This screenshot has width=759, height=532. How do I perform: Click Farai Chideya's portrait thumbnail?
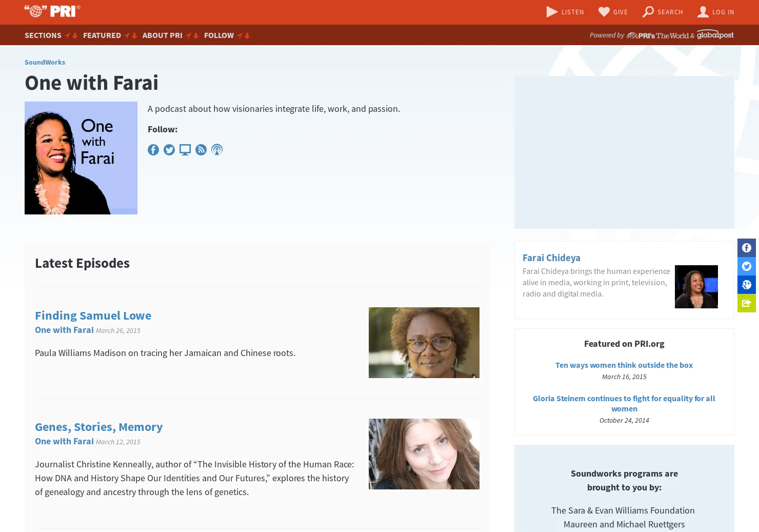696,287
